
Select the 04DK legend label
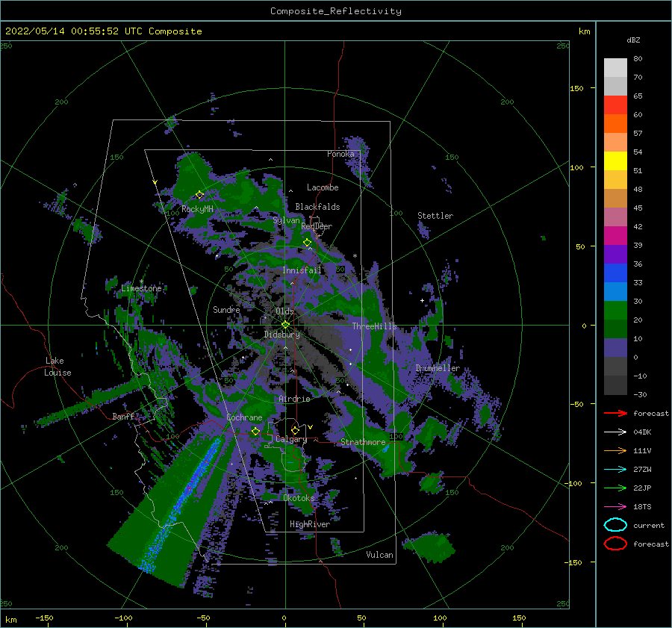tap(642, 432)
